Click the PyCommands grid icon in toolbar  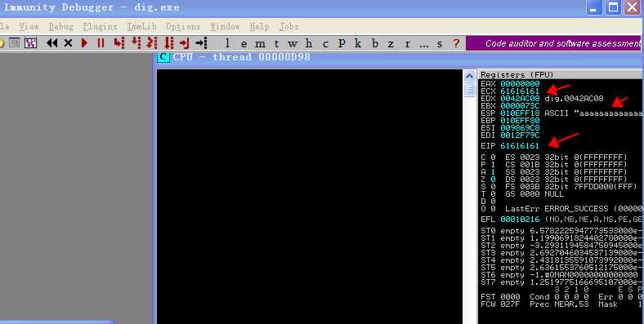point(31,42)
